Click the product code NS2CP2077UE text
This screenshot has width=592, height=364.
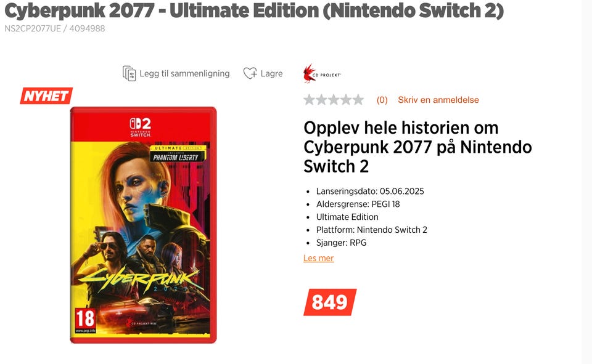point(33,29)
